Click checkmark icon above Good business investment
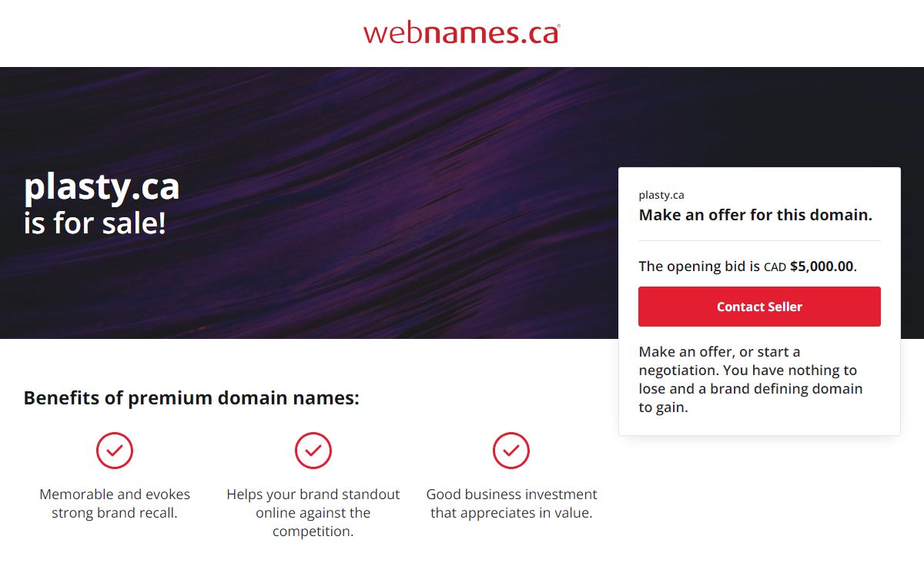The width and height of the screenshot is (924, 570). tap(511, 451)
